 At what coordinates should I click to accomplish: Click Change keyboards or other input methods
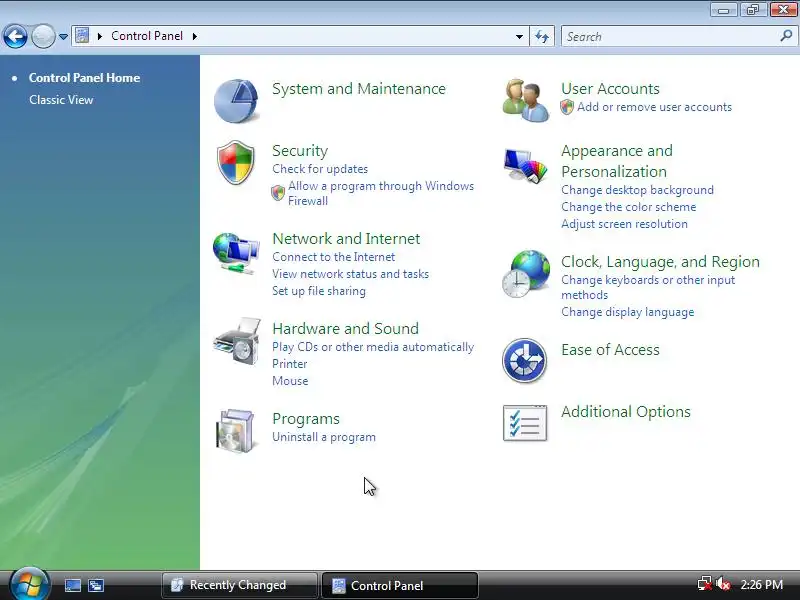[648, 287]
